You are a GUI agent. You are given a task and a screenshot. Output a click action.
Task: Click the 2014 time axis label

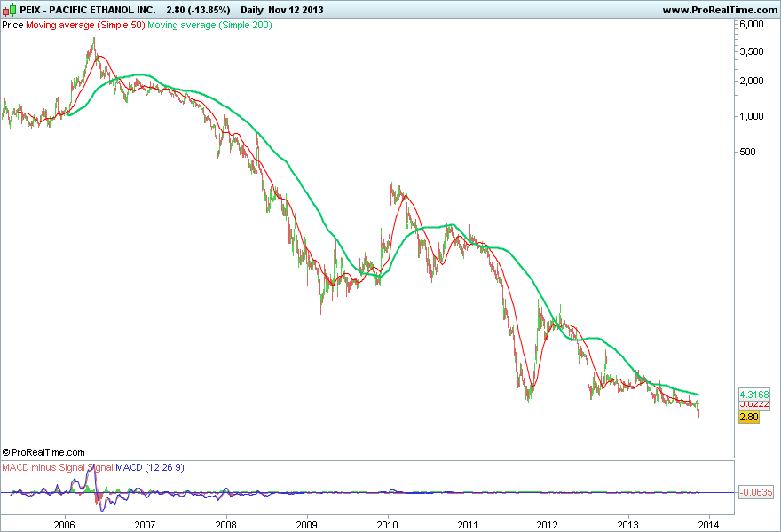tap(709, 525)
